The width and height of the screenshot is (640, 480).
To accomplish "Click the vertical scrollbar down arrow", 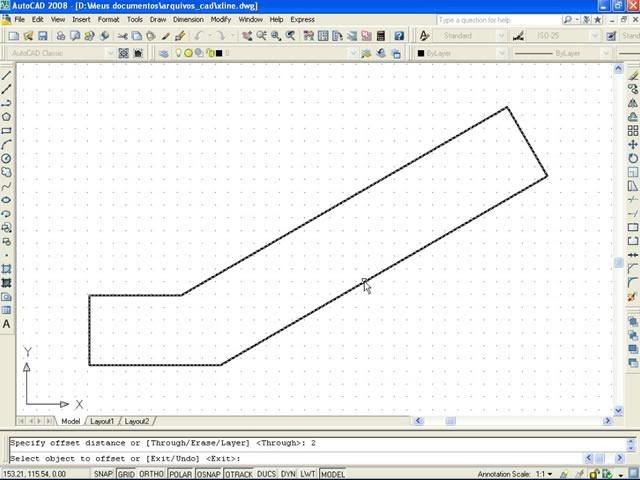I will (619, 411).
